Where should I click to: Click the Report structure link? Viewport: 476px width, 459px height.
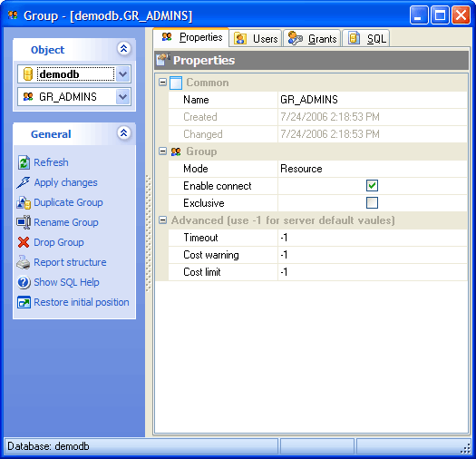point(70,262)
